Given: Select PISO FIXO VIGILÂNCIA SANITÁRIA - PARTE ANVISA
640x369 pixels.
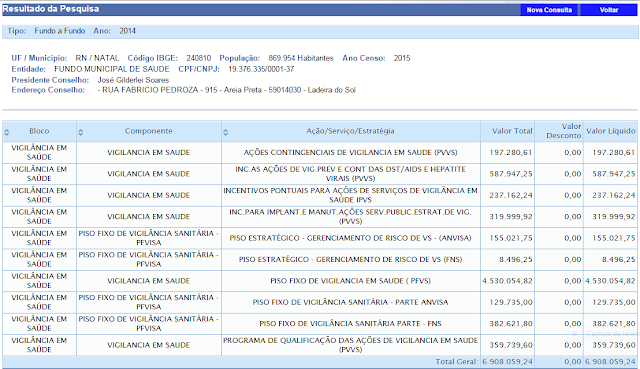Looking at the screenshot, I should click(x=351, y=302).
